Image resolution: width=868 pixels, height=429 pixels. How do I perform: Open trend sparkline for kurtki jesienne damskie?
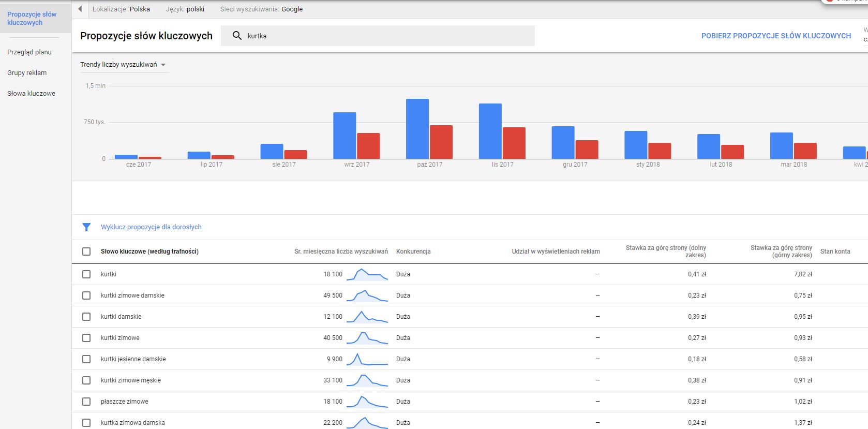coord(367,359)
